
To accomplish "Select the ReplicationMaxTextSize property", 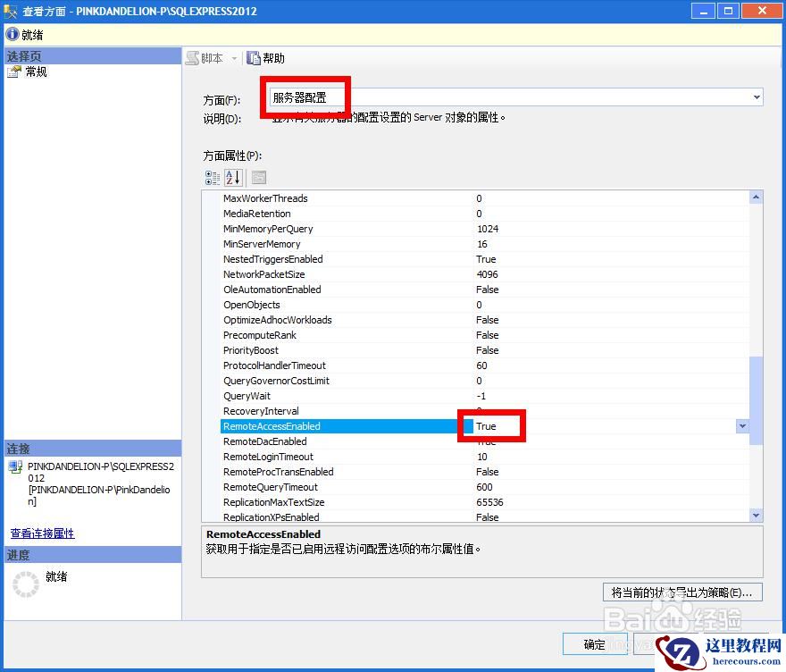I will point(273,502).
